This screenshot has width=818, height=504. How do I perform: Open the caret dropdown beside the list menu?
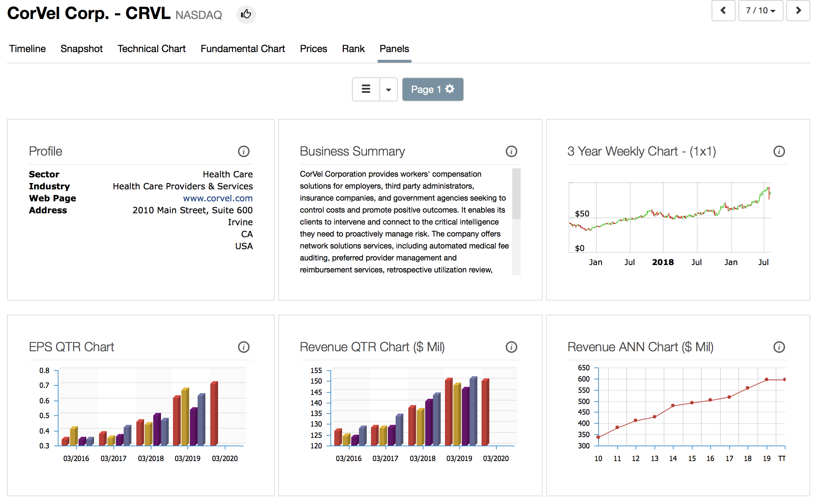(389, 89)
